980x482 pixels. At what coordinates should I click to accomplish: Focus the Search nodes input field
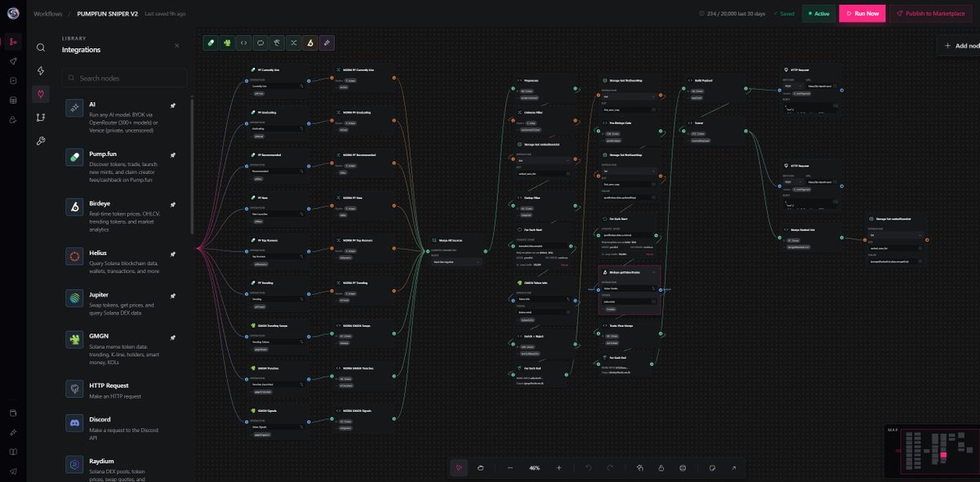click(124, 78)
